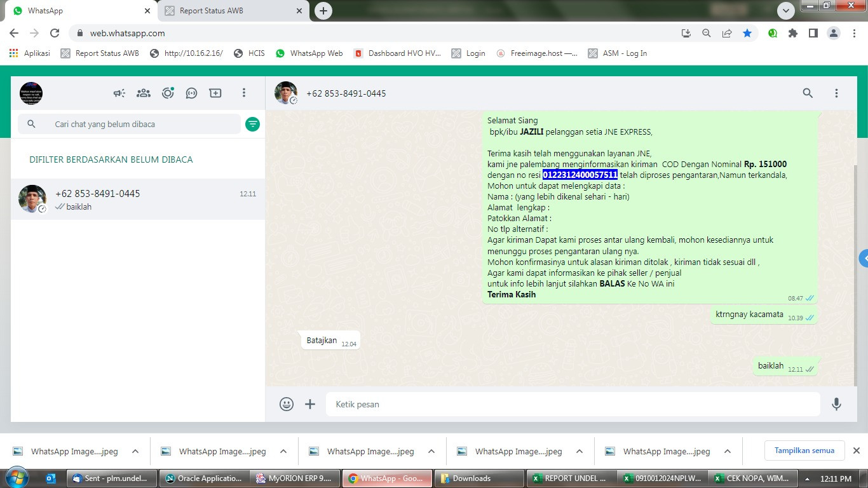Open the Extensions puzzle icon
This screenshot has width=868, height=488.
(792, 33)
